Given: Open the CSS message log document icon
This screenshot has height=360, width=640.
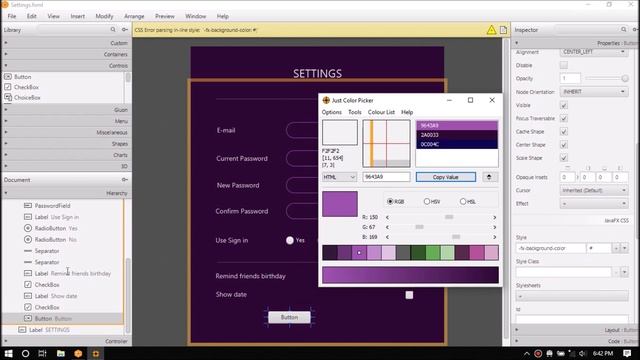Looking at the screenshot, I should [x=504, y=30].
